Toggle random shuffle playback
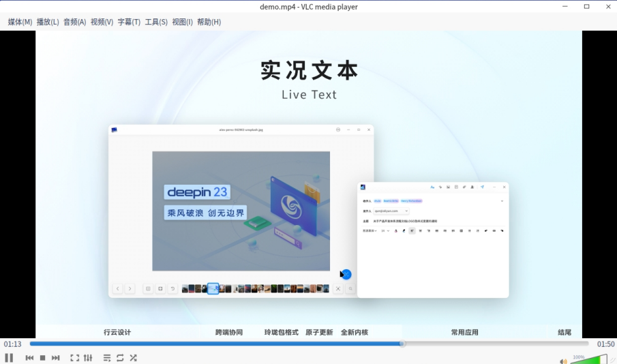 pos(134,358)
